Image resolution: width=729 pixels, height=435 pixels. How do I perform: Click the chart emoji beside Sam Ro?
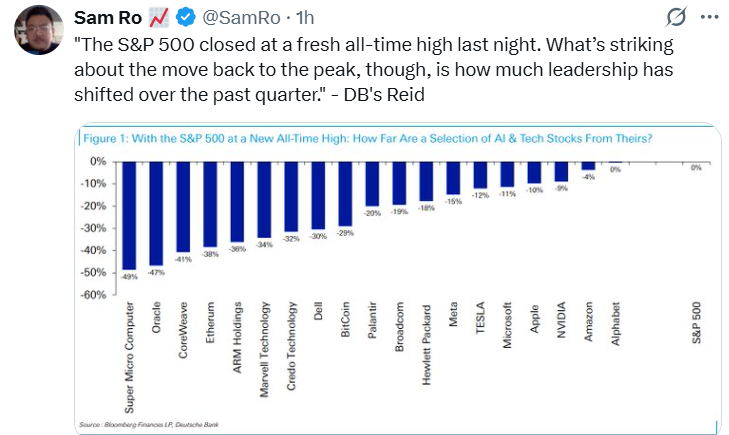pos(158,19)
